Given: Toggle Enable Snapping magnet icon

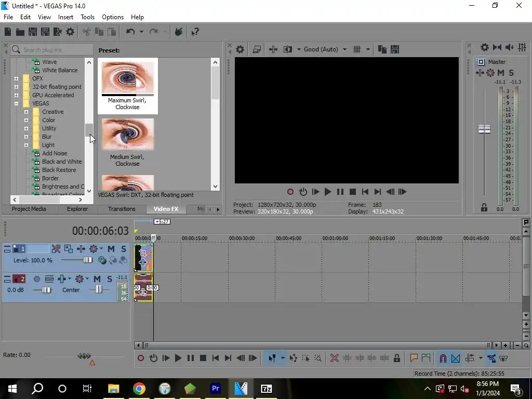Looking at the screenshot, I should coord(443,358).
